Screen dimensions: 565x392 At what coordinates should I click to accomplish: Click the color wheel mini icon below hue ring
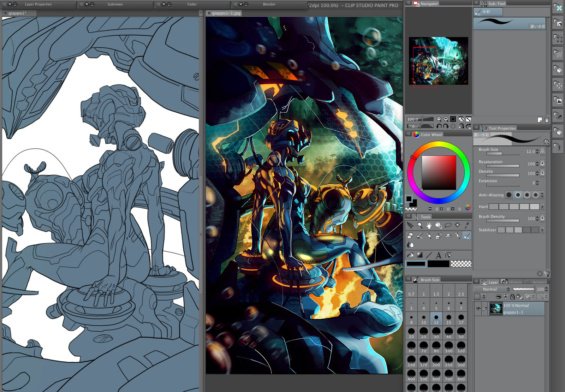click(x=468, y=207)
